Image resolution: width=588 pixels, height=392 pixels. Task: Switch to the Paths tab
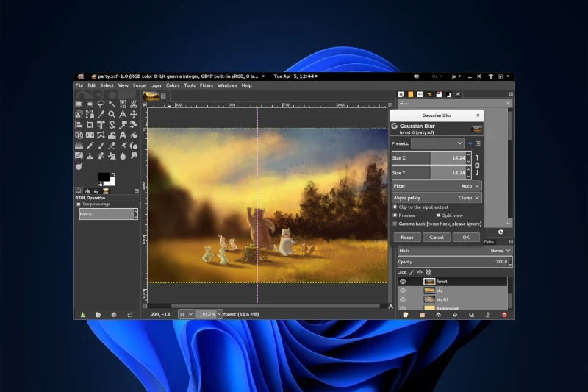tap(489, 242)
